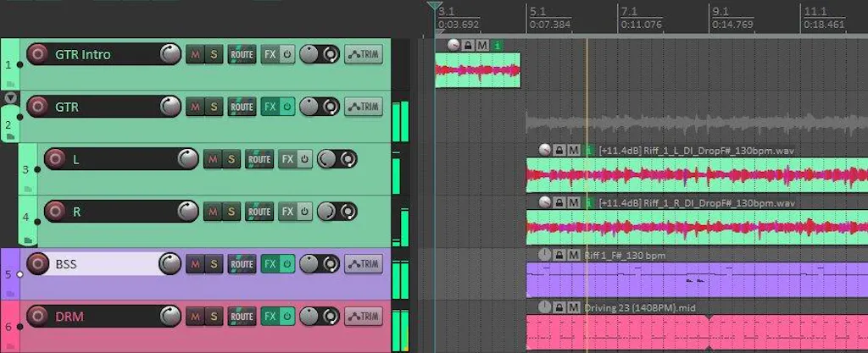868x353 pixels.
Task: Open the FX chain on the L track
Action: pyautogui.click(x=287, y=160)
